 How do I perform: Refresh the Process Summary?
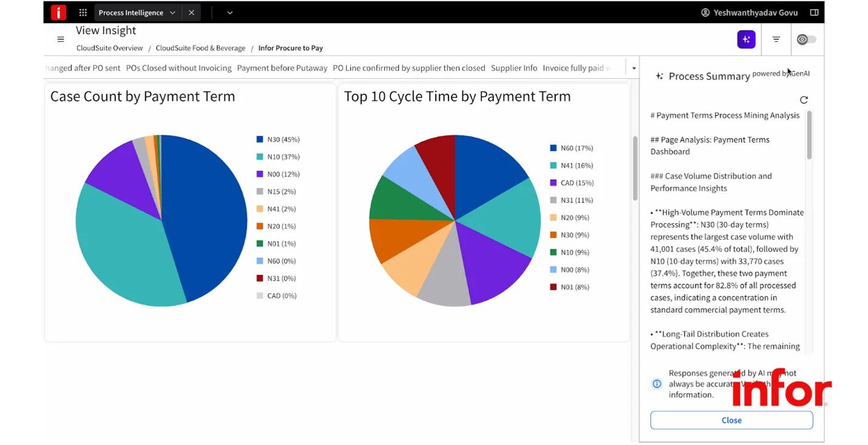tap(804, 100)
